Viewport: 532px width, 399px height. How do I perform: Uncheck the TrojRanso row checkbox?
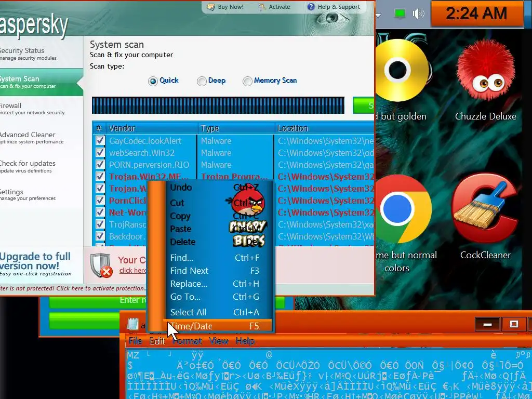click(100, 224)
